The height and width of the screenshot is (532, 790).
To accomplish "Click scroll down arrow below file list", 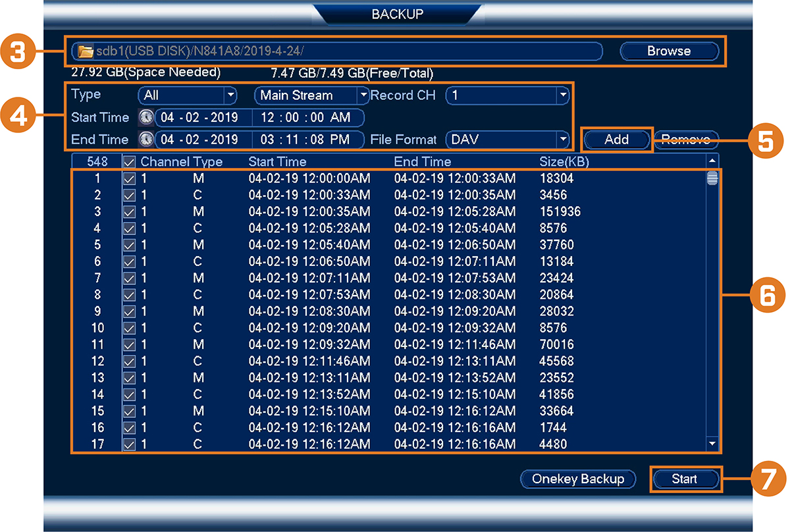I will coord(712,444).
